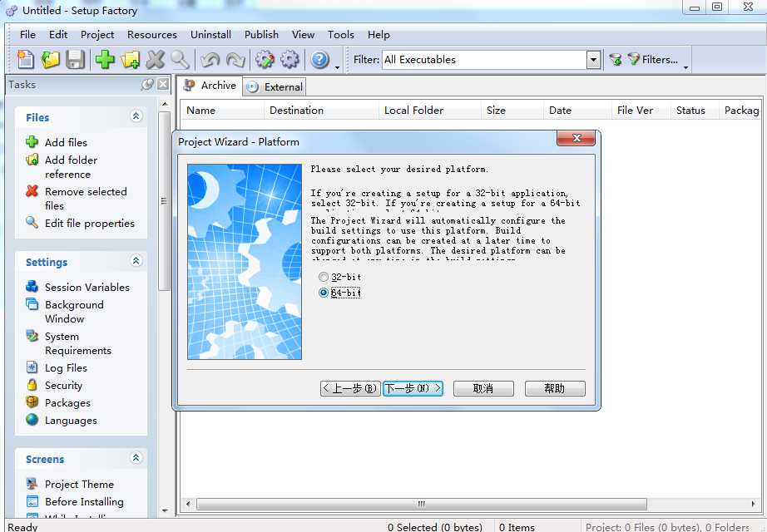This screenshot has width=767, height=532.
Task: Open Before Installing screens
Action: (84, 502)
